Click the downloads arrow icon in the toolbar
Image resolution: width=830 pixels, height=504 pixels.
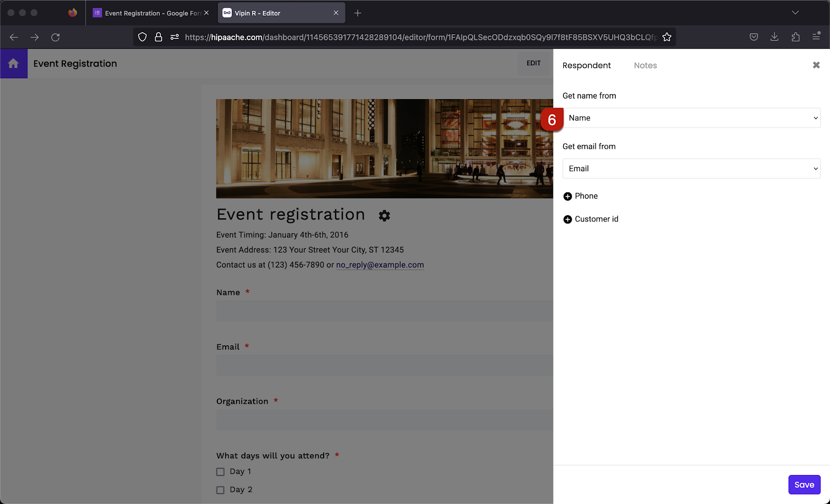click(x=774, y=37)
